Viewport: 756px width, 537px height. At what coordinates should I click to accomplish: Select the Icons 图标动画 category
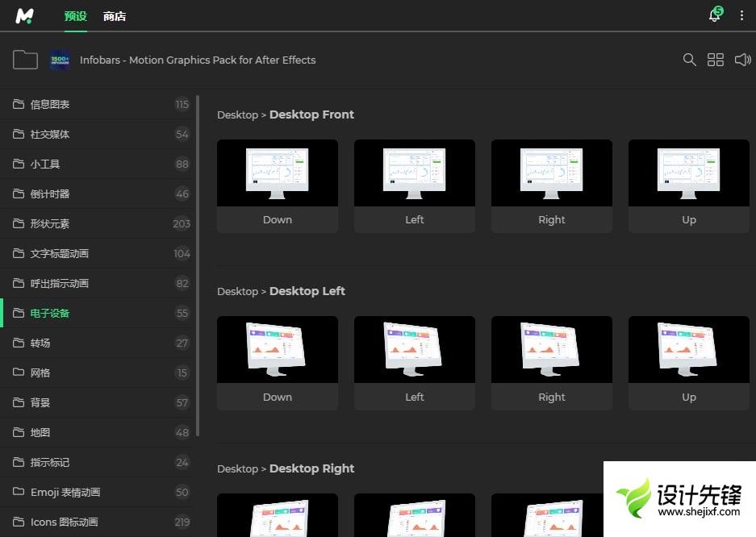coord(65,522)
